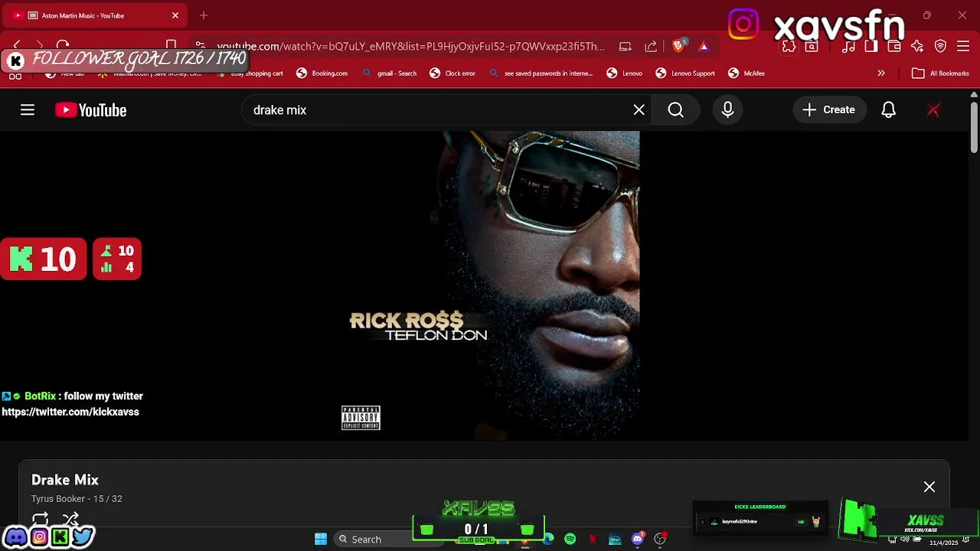
Task: Open the media control music note icon
Action: click(848, 47)
